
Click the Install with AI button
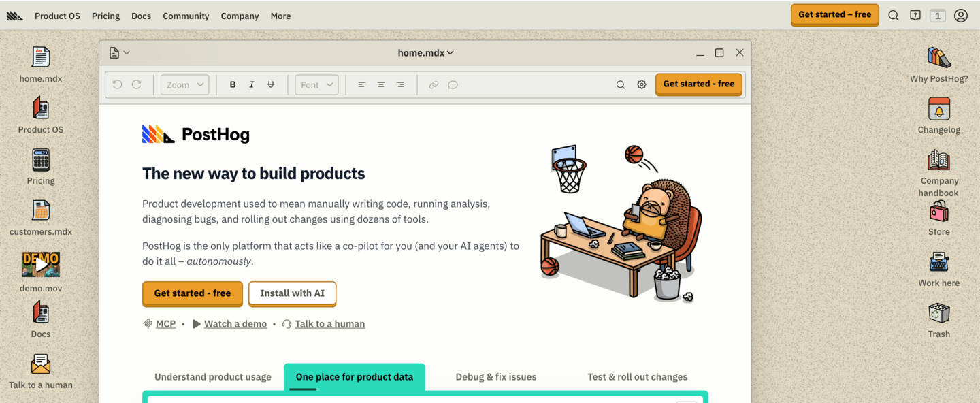(293, 293)
